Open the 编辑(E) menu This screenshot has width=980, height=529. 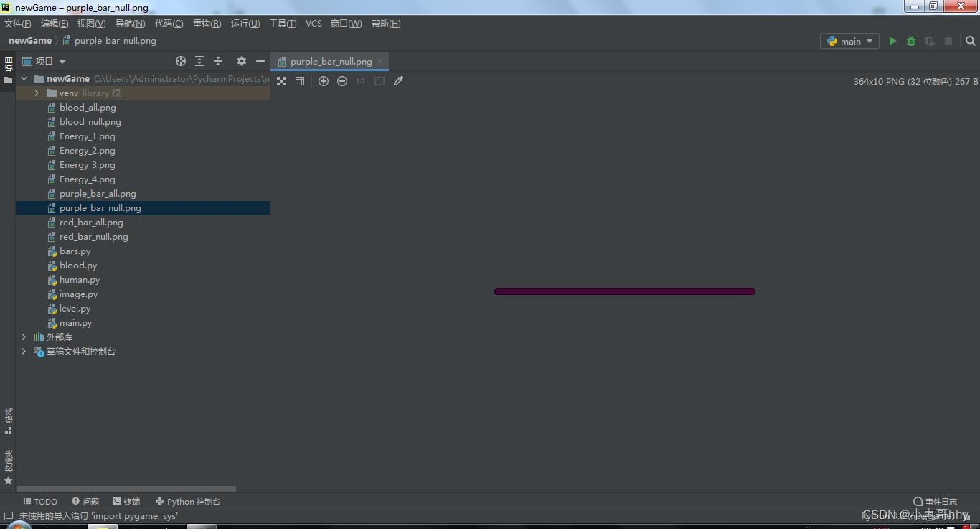pyautogui.click(x=55, y=24)
